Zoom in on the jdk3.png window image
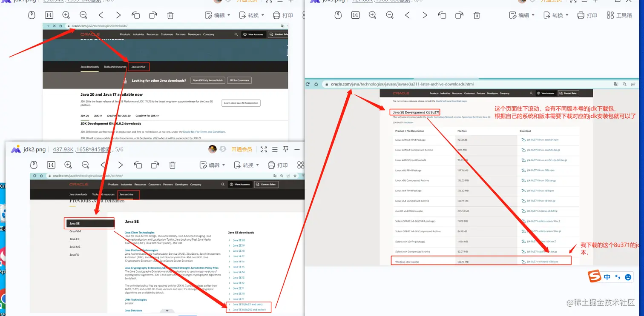The width and height of the screenshot is (644, 316). 373,15
